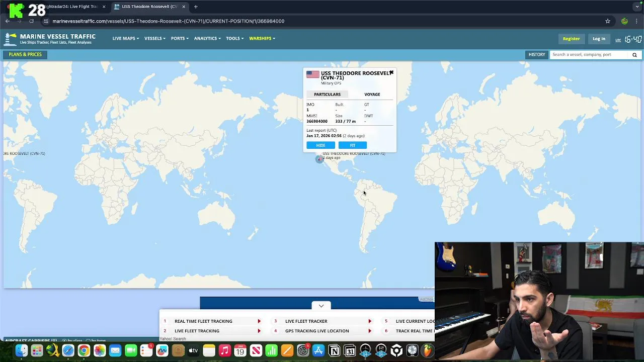Image resolution: width=644 pixels, height=362 pixels.
Task: Open 'GPS Tracking Live Location' ad link
Action: click(x=317, y=331)
